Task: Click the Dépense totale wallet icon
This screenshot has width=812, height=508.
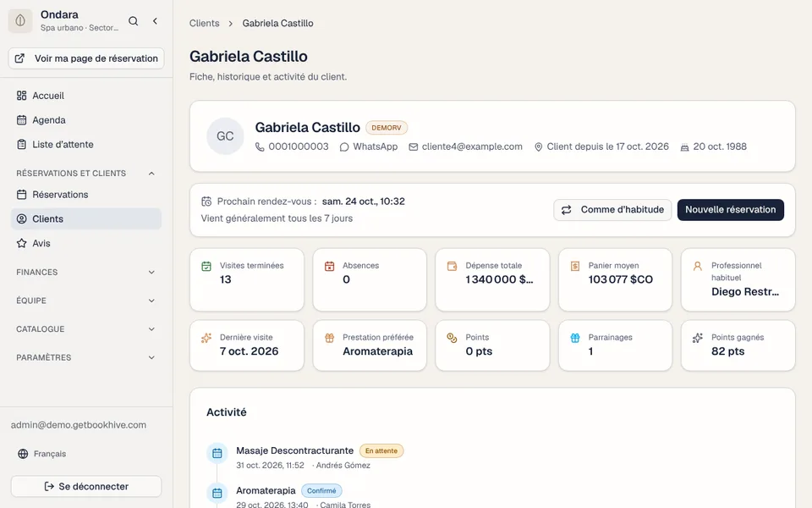Action: 452,267
